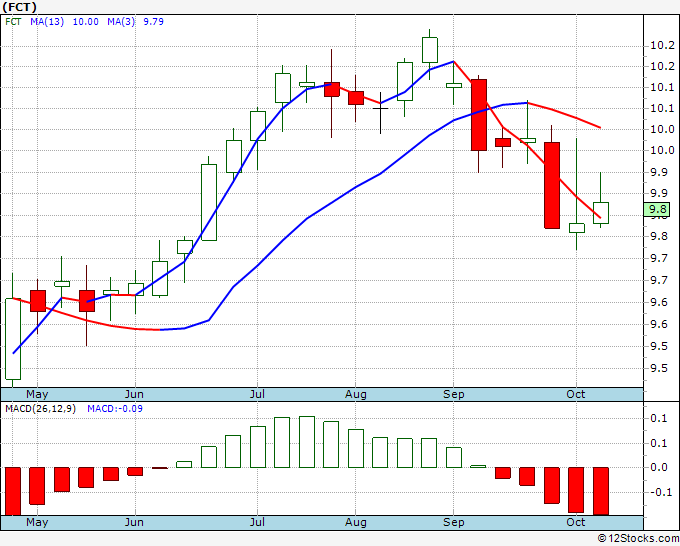Click the MACD:-0.09 value label

(x=115, y=409)
